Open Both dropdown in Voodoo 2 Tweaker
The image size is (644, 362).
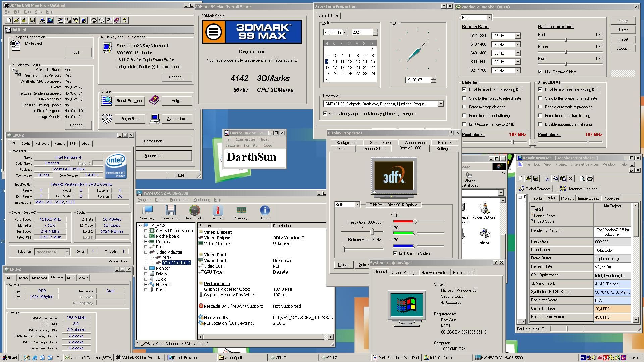pyautogui.click(x=489, y=17)
